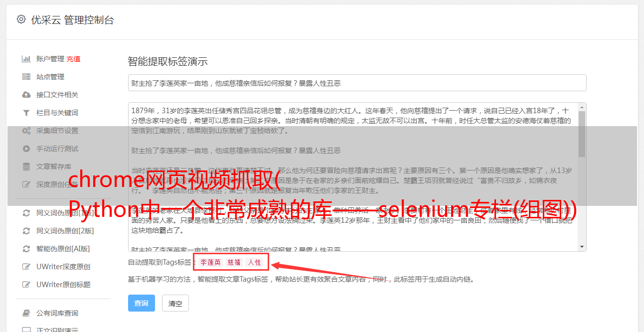Open 账户管理 bar chart icon
644x332 pixels.
pos(26,59)
